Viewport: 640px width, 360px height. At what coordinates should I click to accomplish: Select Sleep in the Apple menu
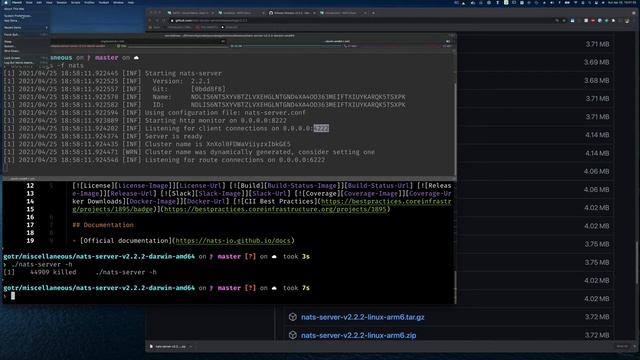(8, 42)
